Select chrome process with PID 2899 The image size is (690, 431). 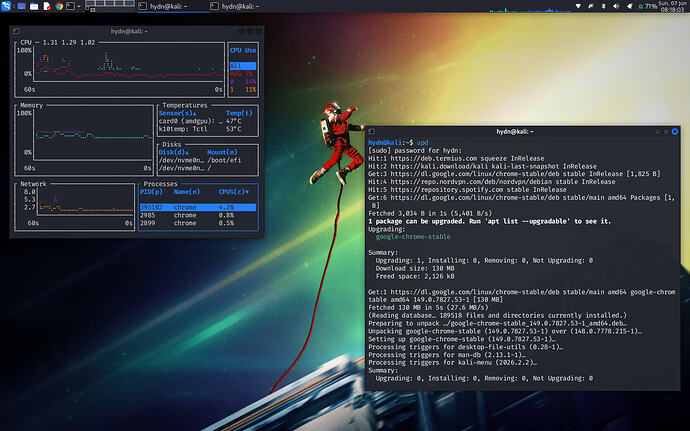pyautogui.click(x=198, y=223)
